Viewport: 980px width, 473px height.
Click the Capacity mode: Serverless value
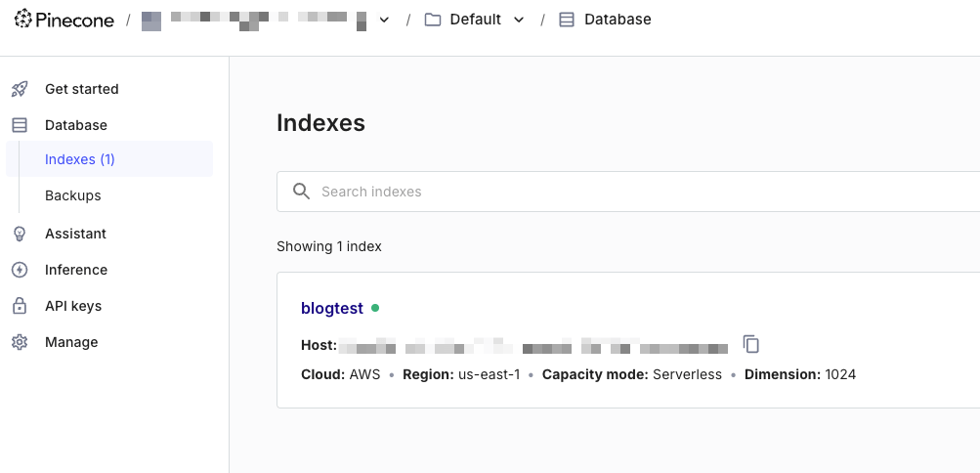632,375
